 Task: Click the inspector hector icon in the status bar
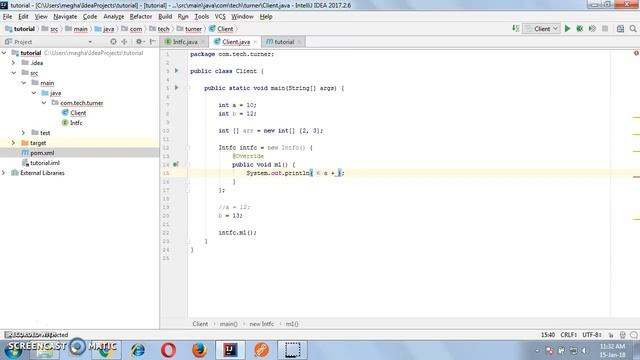tap(622, 335)
